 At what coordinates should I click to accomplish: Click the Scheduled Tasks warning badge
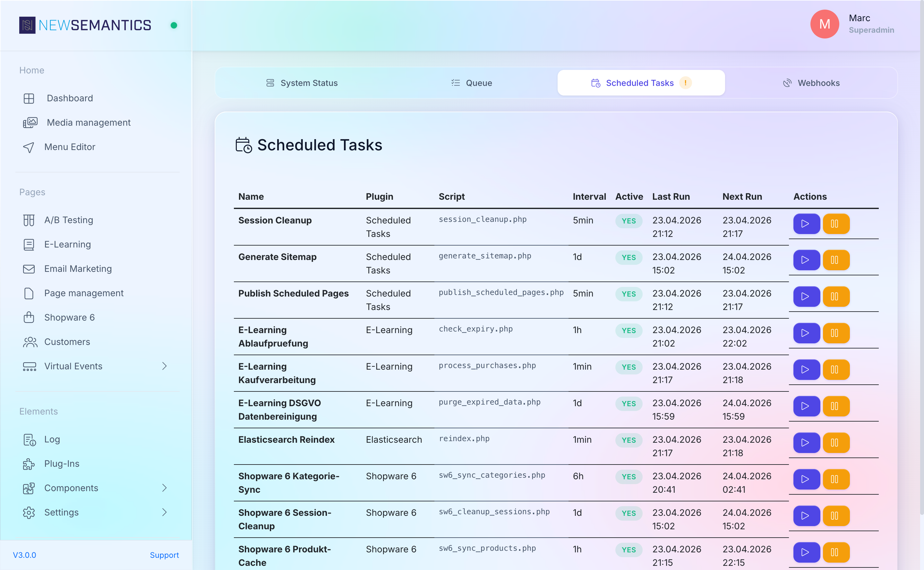(685, 83)
